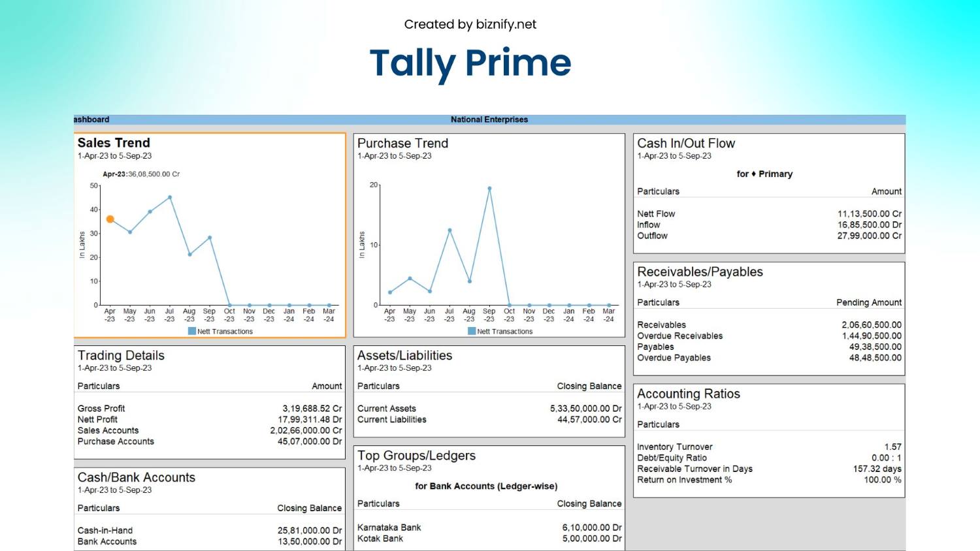Click the National Enterprises company name
980x551 pixels.
(x=489, y=119)
